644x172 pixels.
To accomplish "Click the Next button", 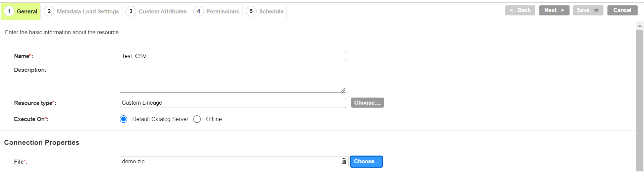I will click(554, 10).
